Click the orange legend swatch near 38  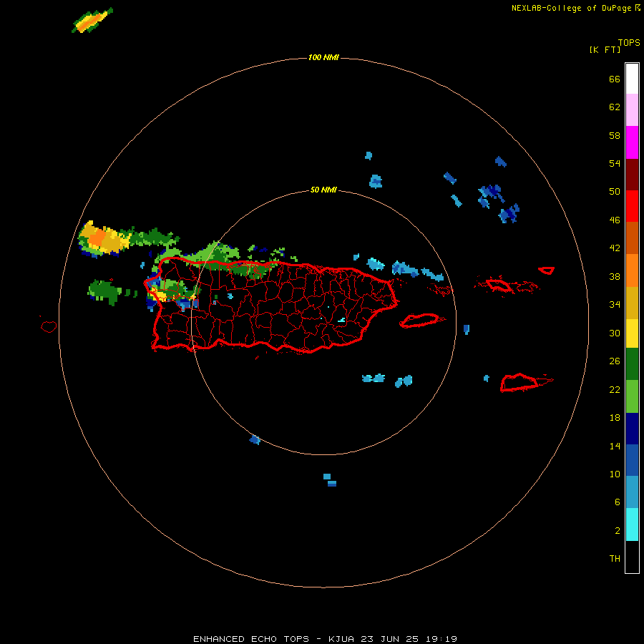coord(632,270)
